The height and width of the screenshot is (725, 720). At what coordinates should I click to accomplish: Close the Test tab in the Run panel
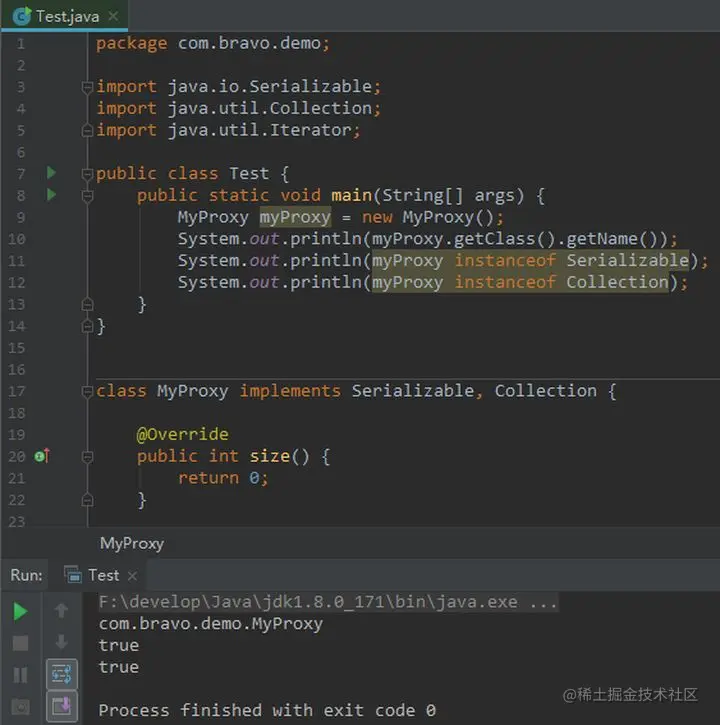coord(132,576)
